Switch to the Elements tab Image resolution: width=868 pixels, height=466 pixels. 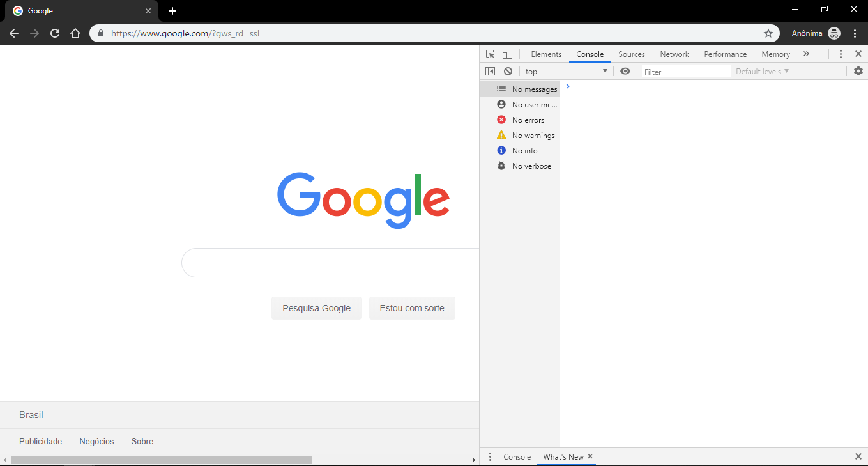click(546, 54)
